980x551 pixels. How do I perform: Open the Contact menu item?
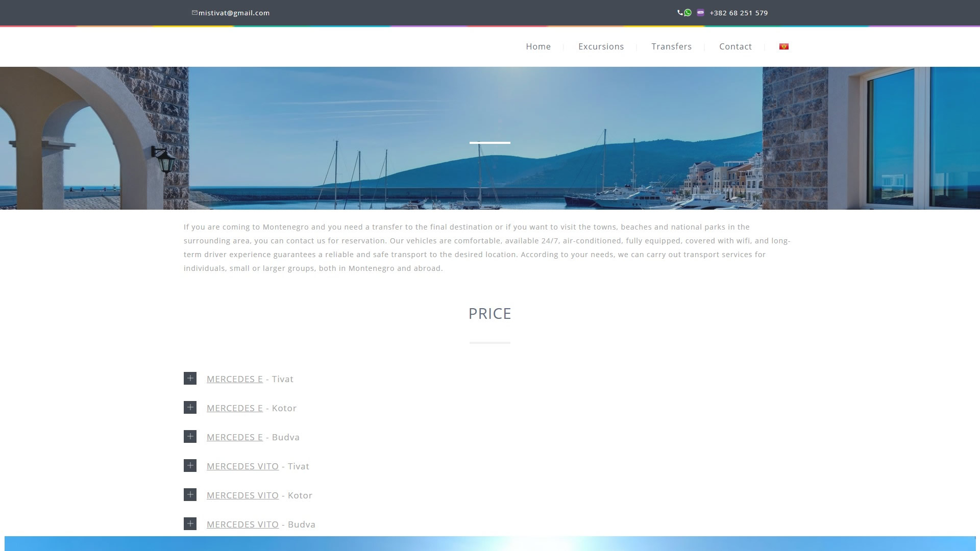click(735, 46)
